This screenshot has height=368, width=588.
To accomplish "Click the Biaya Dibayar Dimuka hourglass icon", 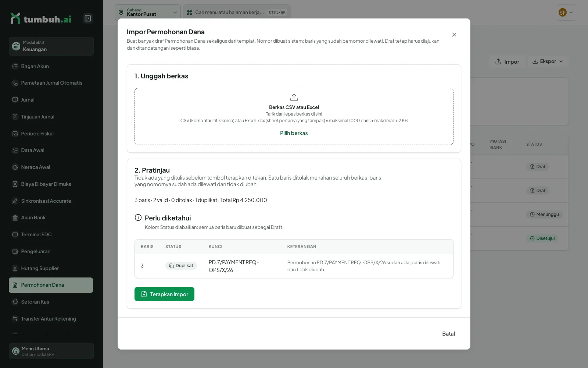I will tap(15, 184).
